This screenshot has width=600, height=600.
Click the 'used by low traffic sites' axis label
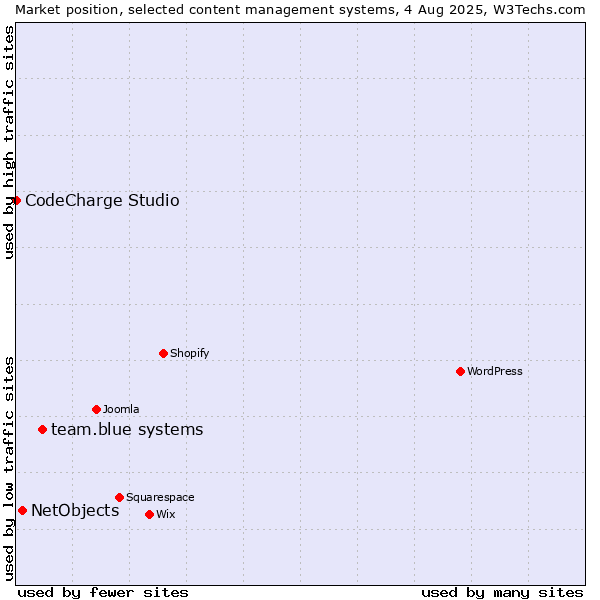click(8, 469)
